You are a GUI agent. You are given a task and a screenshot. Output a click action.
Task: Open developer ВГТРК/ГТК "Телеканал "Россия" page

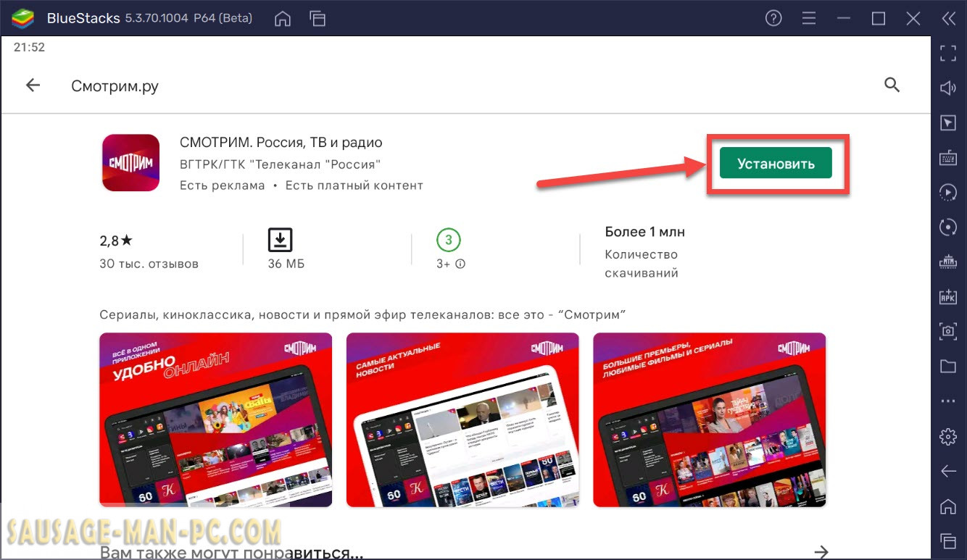281,164
